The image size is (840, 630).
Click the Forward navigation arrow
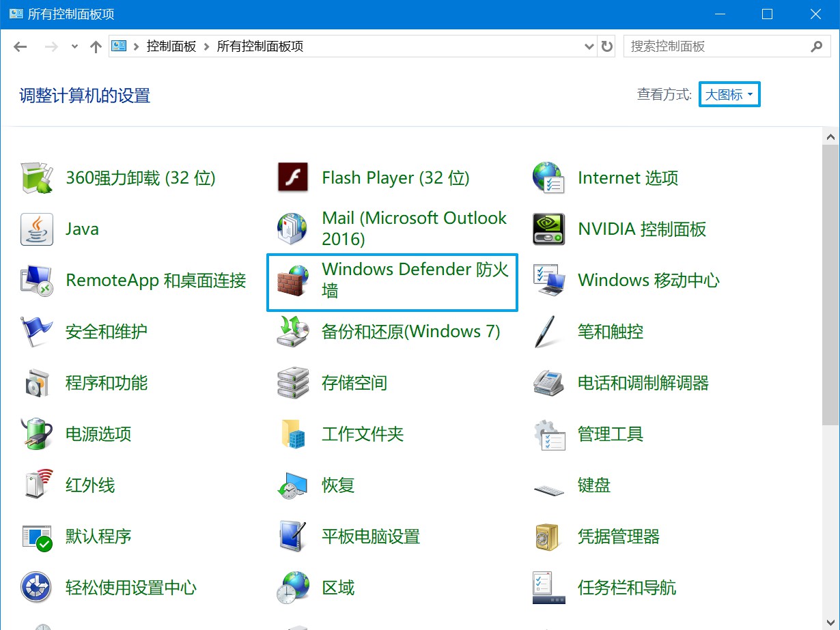pos(51,46)
